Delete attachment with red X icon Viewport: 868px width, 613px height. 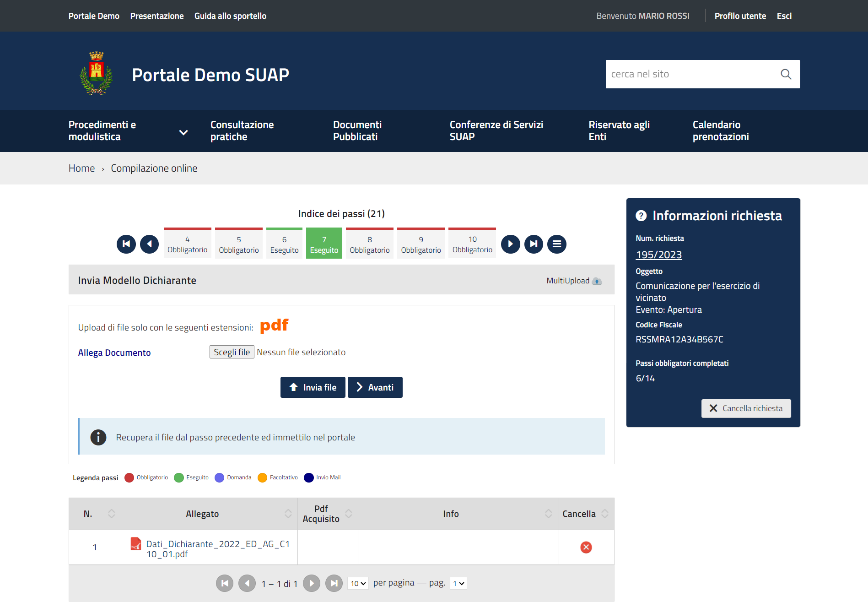tap(586, 547)
